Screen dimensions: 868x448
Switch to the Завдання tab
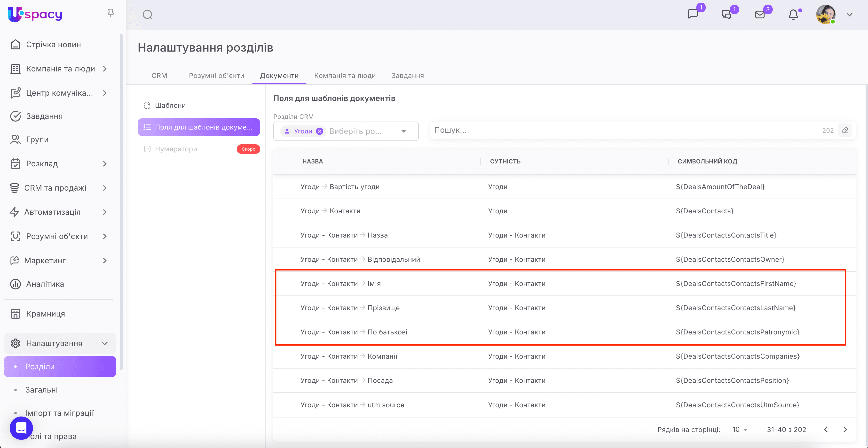click(x=407, y=76)
